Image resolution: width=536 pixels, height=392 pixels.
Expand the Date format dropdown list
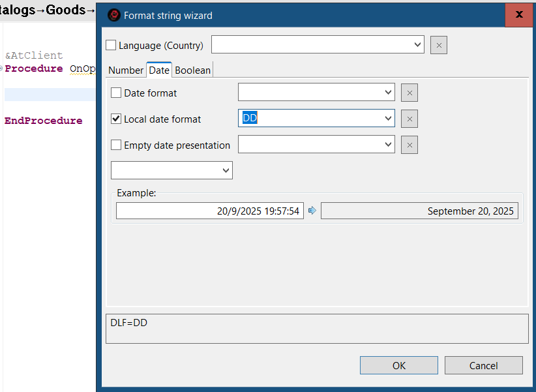(x=388, y=93)
